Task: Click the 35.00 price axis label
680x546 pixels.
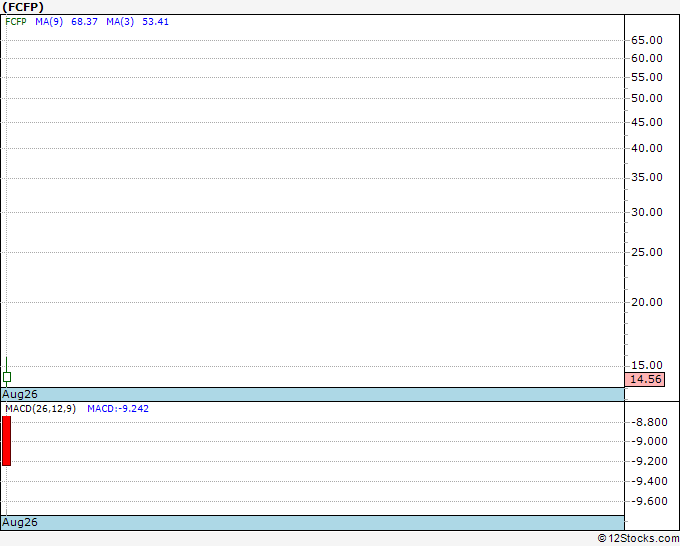Action: [647, 177]
